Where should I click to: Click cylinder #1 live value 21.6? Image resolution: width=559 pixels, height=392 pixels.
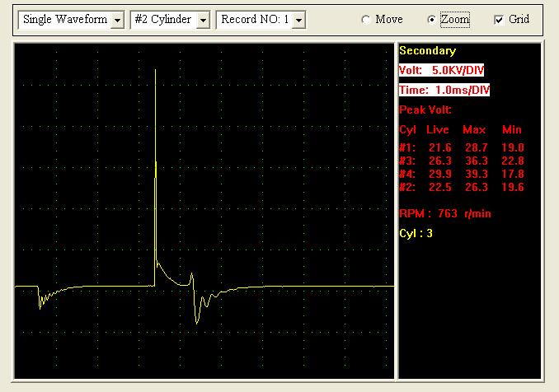[x=440, y=147]
